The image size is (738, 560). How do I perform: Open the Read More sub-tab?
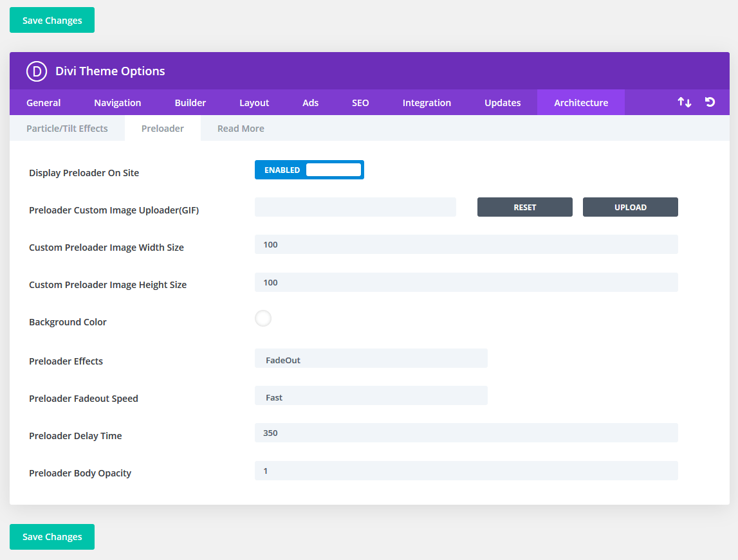point(241,129)
